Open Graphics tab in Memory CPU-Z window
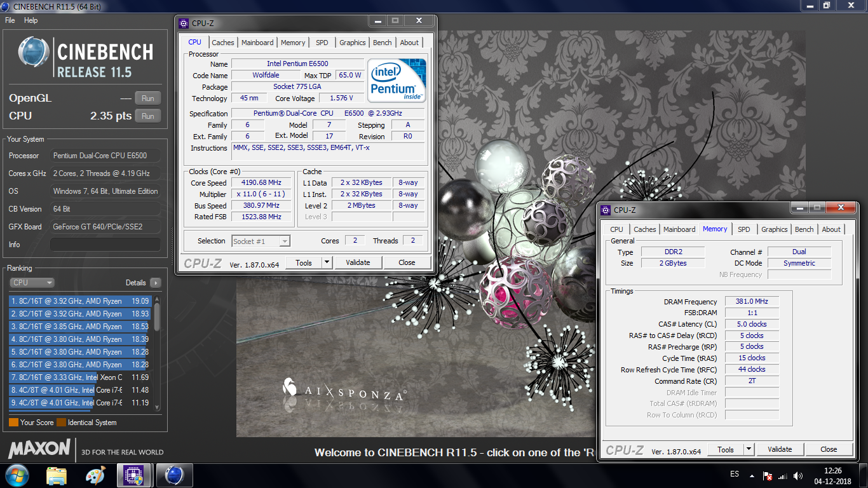868x488 pixels. coord(775,229)
